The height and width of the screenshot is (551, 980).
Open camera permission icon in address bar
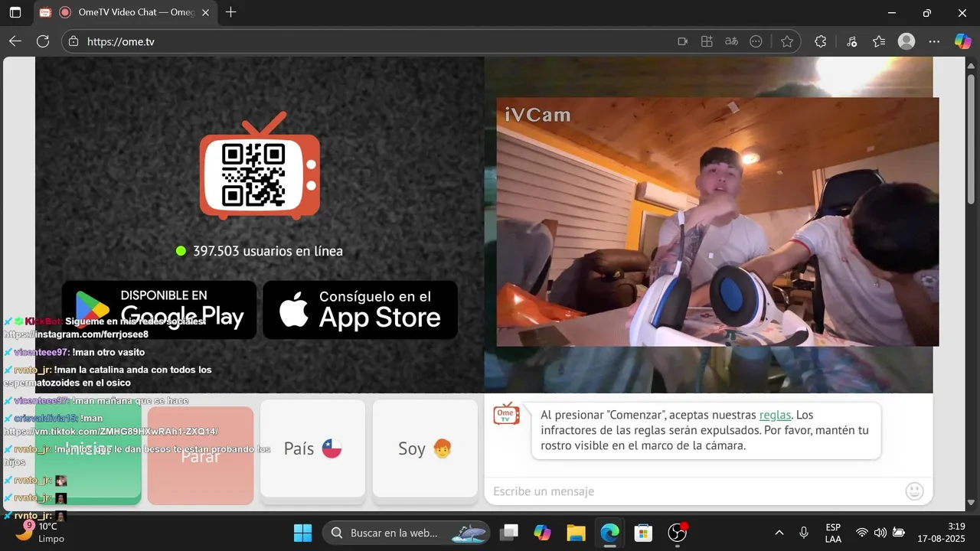coord(683,42)
